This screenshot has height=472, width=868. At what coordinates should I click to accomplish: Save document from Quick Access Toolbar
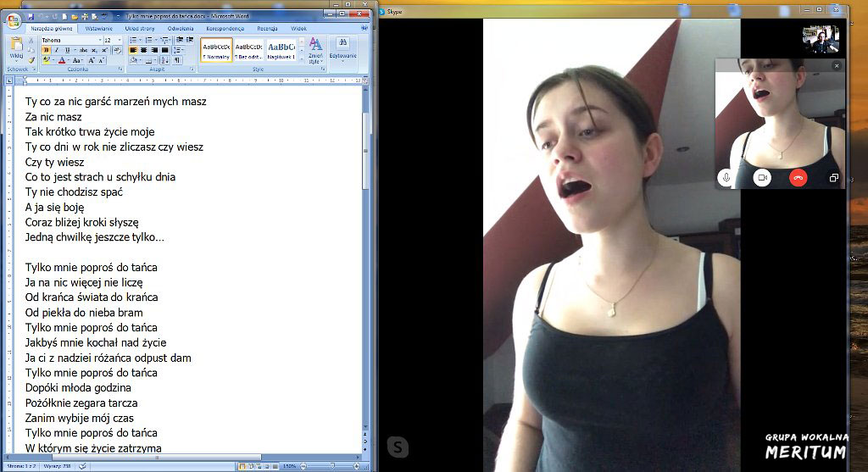coord(31,17)
